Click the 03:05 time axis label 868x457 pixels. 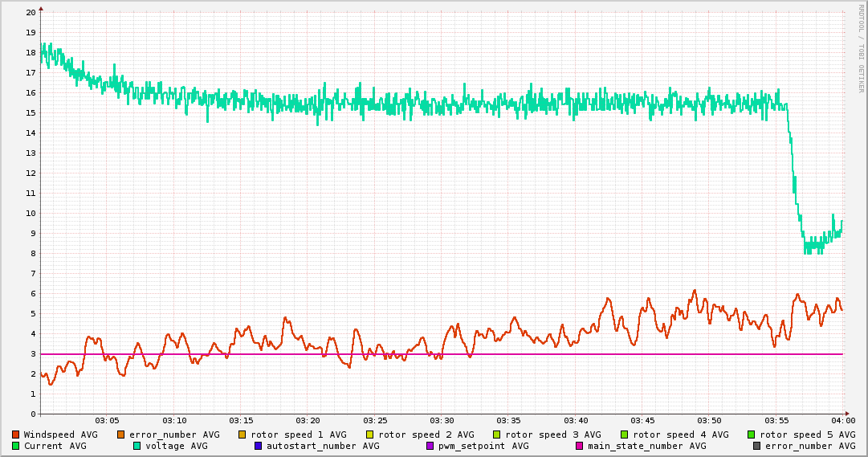(107, 420)
